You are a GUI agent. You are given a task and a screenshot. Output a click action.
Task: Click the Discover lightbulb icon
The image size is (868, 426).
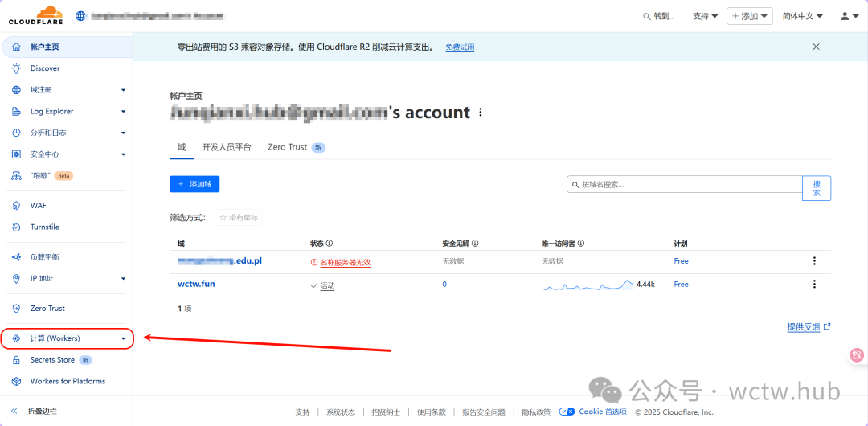(16, 68)
